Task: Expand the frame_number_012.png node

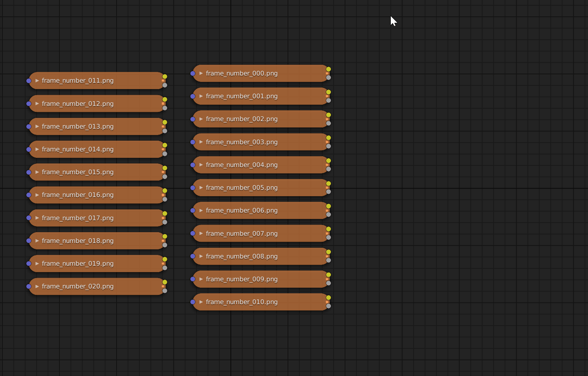Action: coord(37,103)
